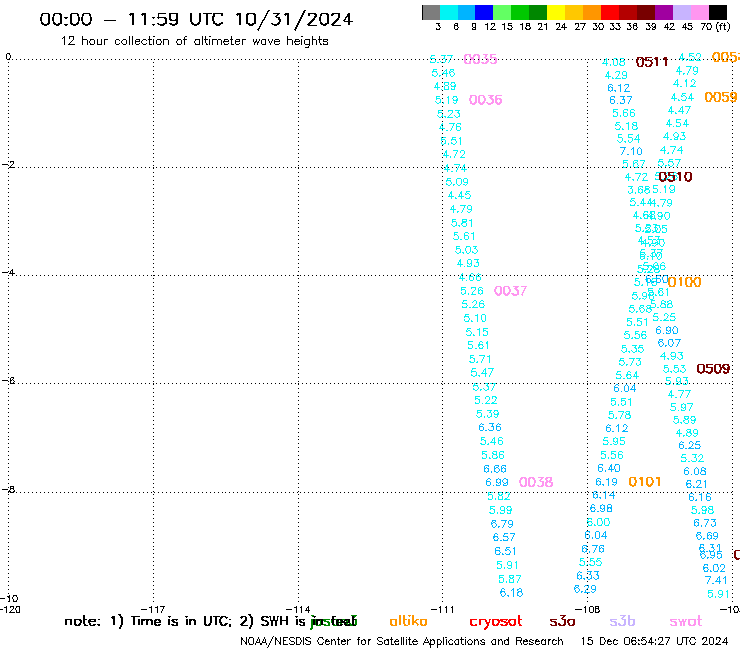
Task: Click the 6.29 wave height value
Action: click(585, 589)
